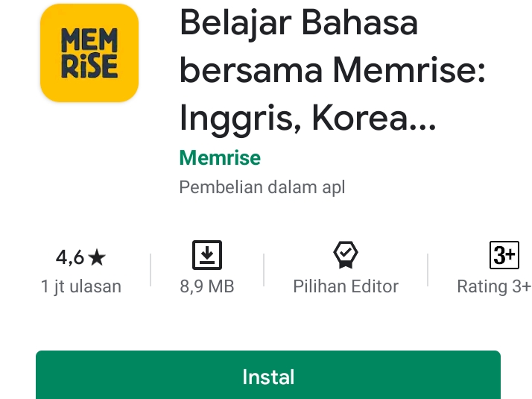This screenshot has height=399, width=532.
Task: Click the star next to 4,6 rating
Action: tap(97, 257)
